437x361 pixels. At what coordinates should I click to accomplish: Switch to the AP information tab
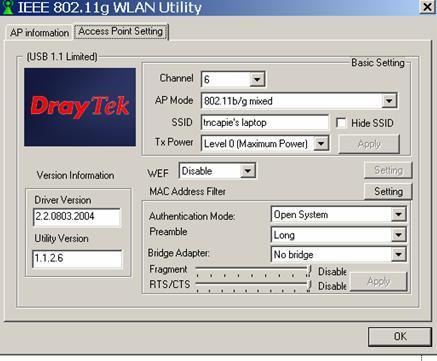39,33
